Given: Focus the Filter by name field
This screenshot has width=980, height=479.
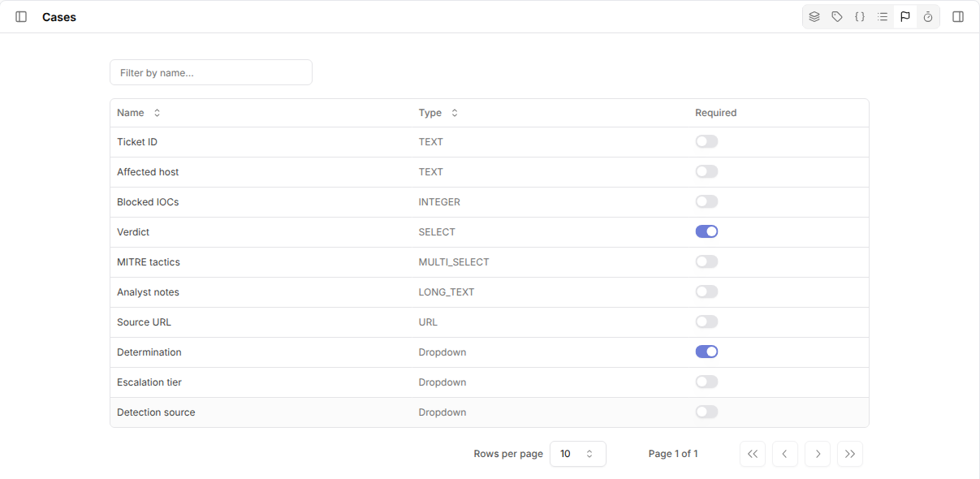Looking at the screenshot, I should pyautogui.click(x=211, y=72).
